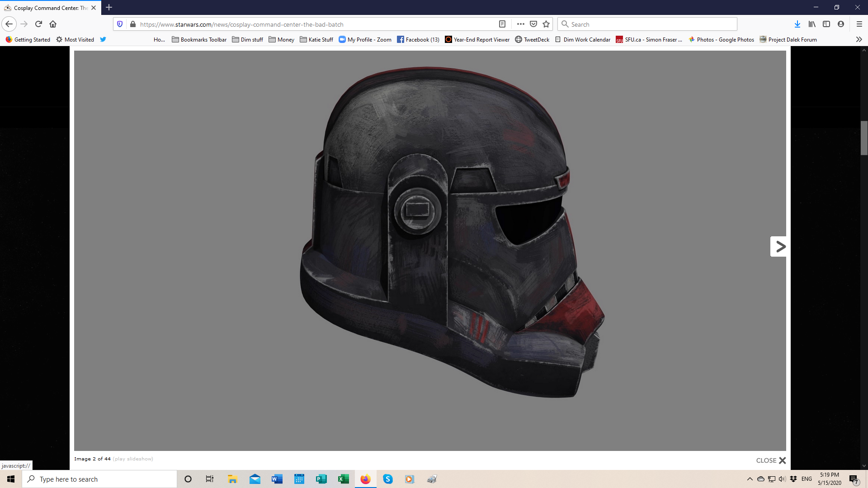This screenshot has height=488, width=868.
Task: Open Getting Started bookmark
Action: point(28,39)
